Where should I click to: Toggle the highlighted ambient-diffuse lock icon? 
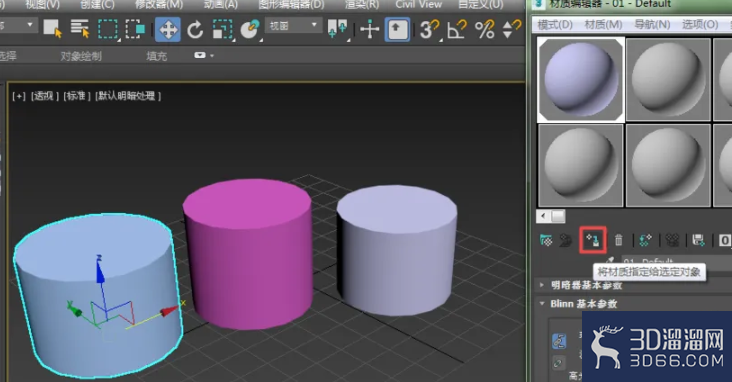[x=559, y=341]
